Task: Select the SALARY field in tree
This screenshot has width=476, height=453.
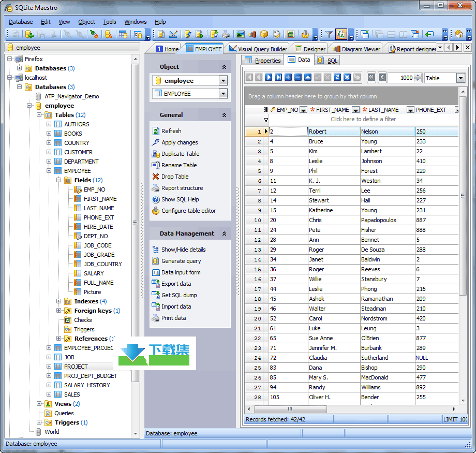Action: tap(94, 273)
